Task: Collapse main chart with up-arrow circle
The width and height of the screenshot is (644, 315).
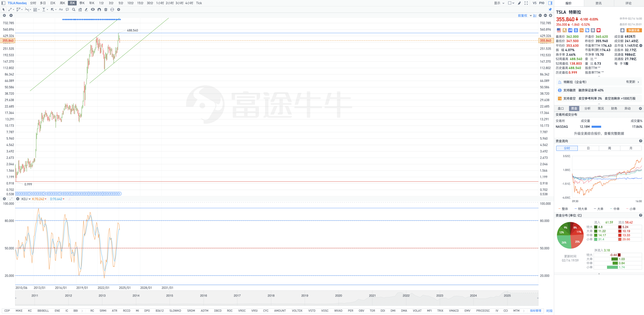Action: pyautogui.click(x=11, y=15)
